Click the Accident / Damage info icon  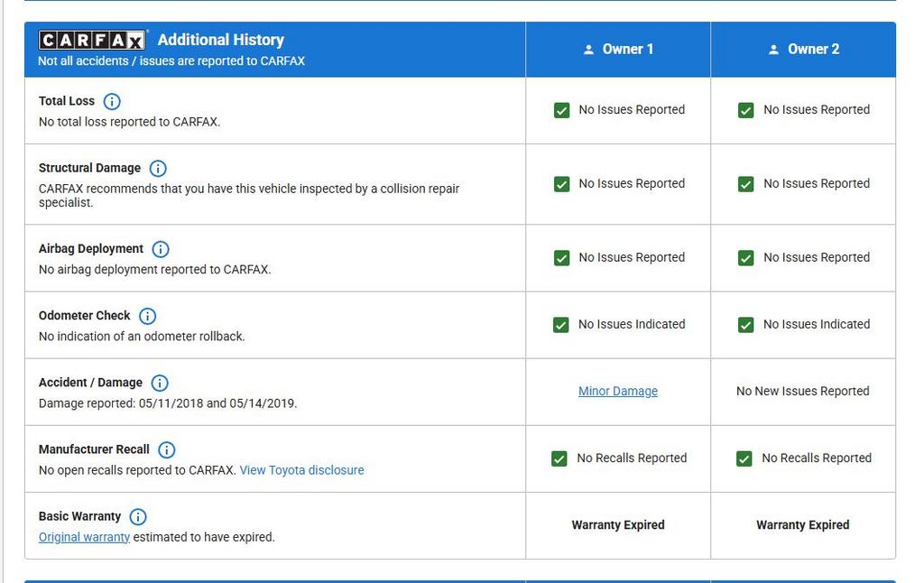click(x=160, y=384)
